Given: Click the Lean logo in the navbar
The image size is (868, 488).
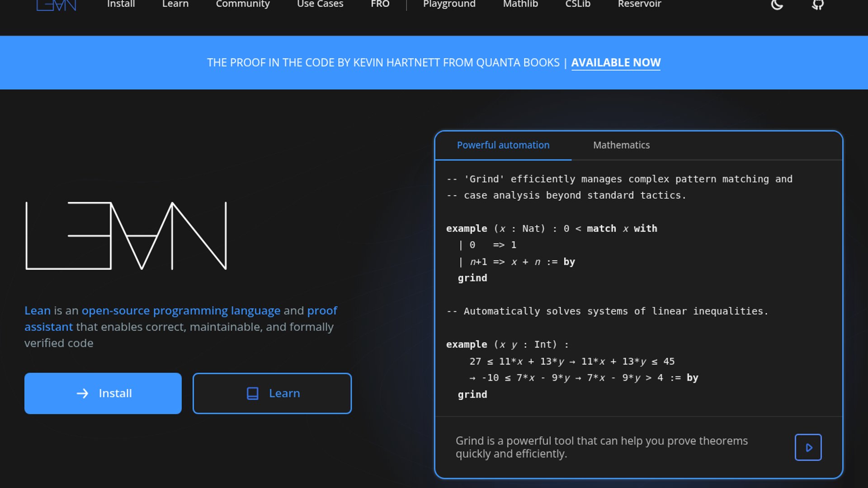Looking at the screenshot, I should (56, 5).
